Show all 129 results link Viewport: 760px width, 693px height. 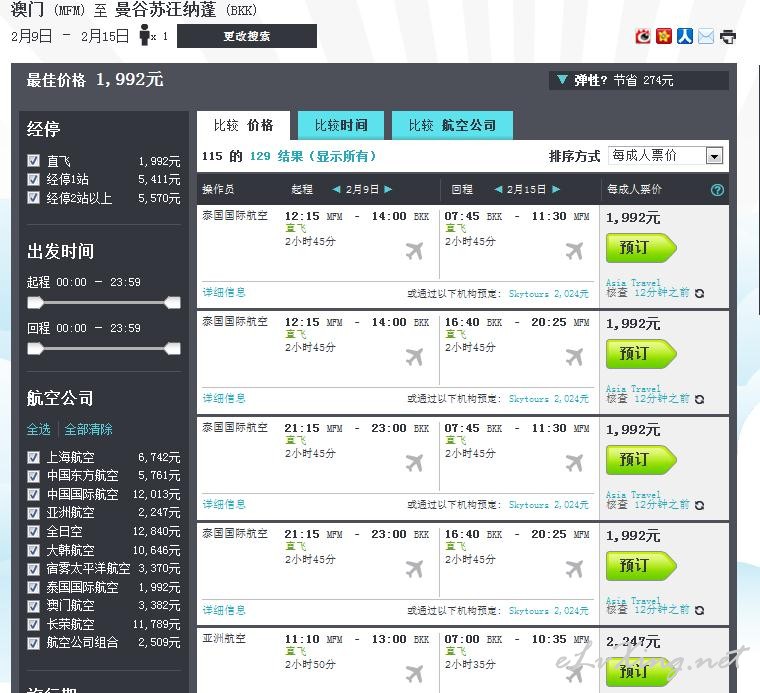pyautogui.click(x=313, y=157)
